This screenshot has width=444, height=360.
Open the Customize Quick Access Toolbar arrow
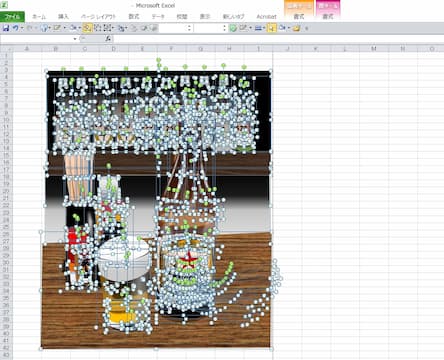coord(306,28)
